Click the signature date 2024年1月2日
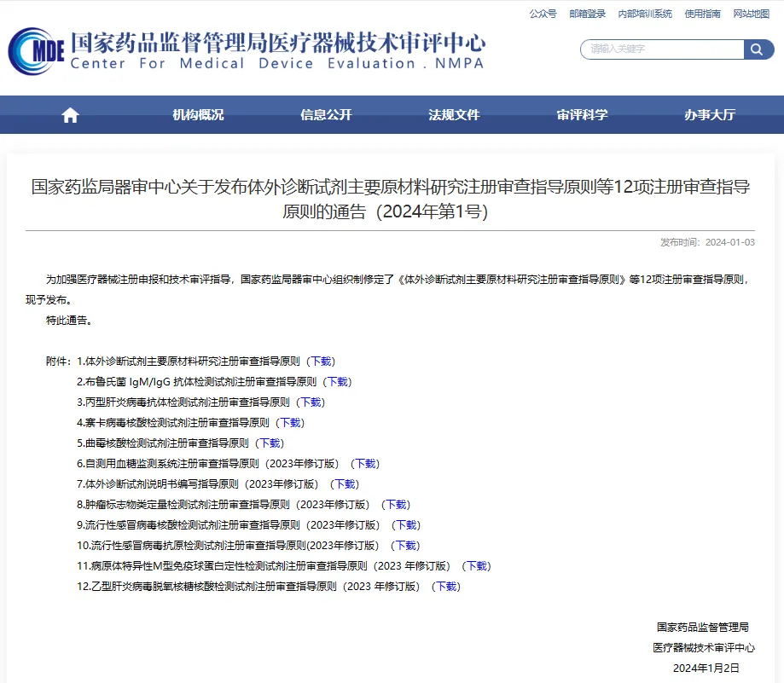Image resolution: width=784 pixels, height=683 pixels. [706, 668]
